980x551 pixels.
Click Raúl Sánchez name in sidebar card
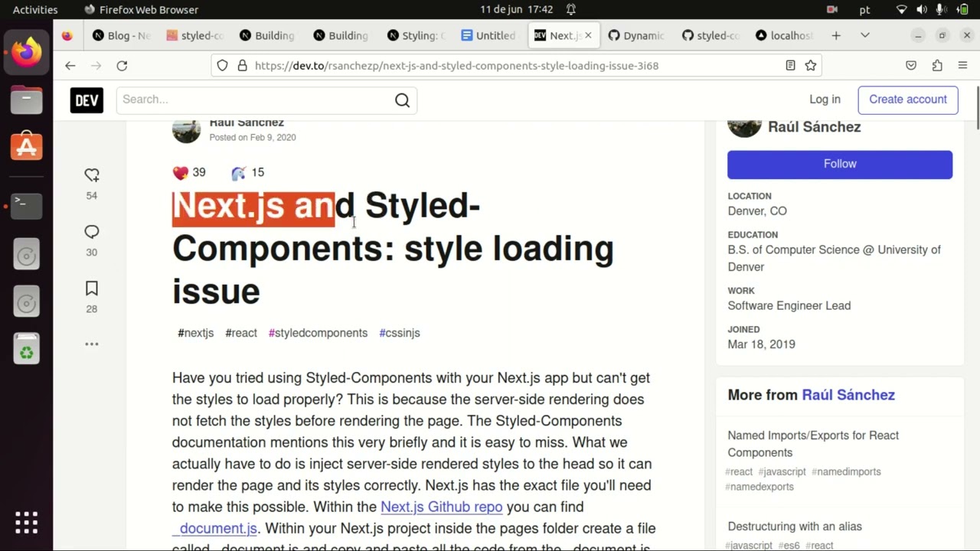(814, 127)
